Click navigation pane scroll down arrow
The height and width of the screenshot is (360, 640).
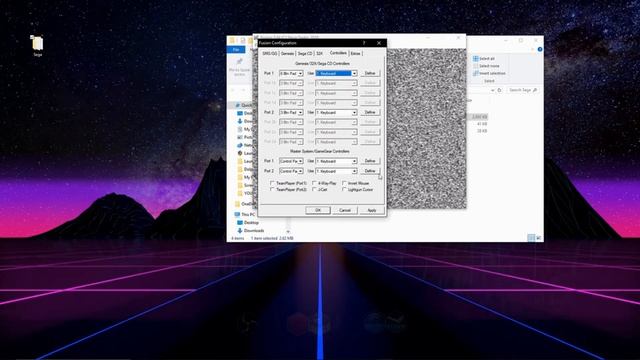pos(288,231)
